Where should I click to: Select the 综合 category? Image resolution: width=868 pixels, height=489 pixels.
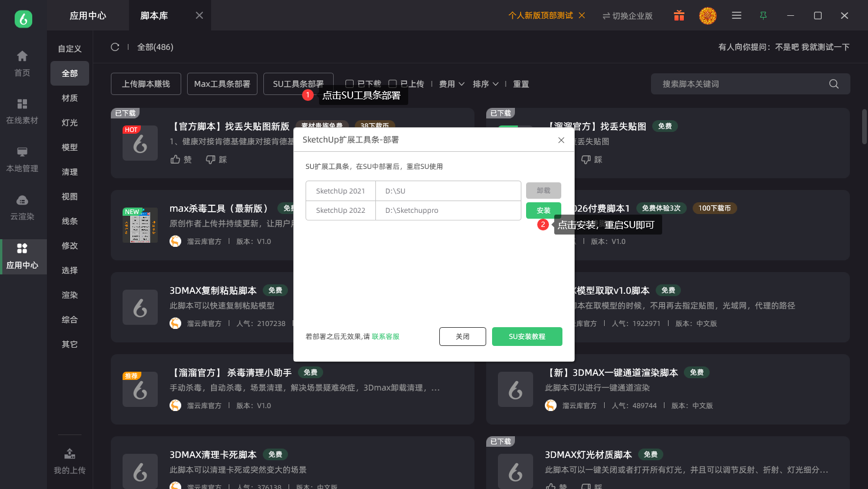[70, 320]
